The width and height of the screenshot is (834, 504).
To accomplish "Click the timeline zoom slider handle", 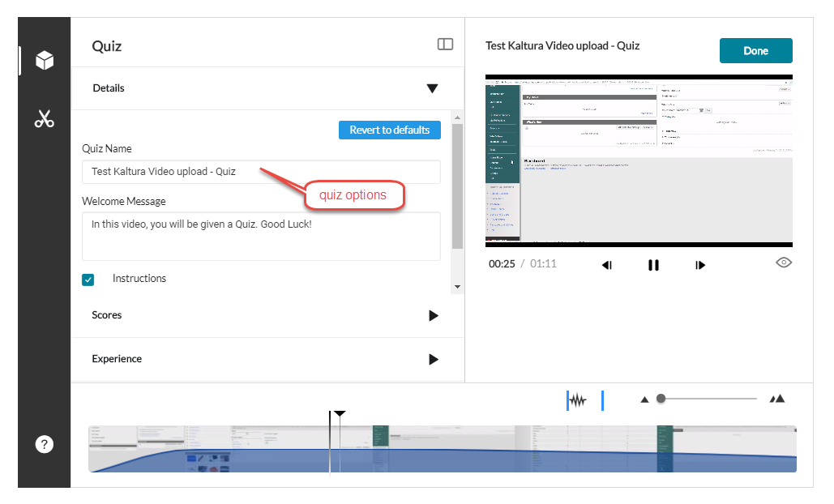I will point(661,399).
